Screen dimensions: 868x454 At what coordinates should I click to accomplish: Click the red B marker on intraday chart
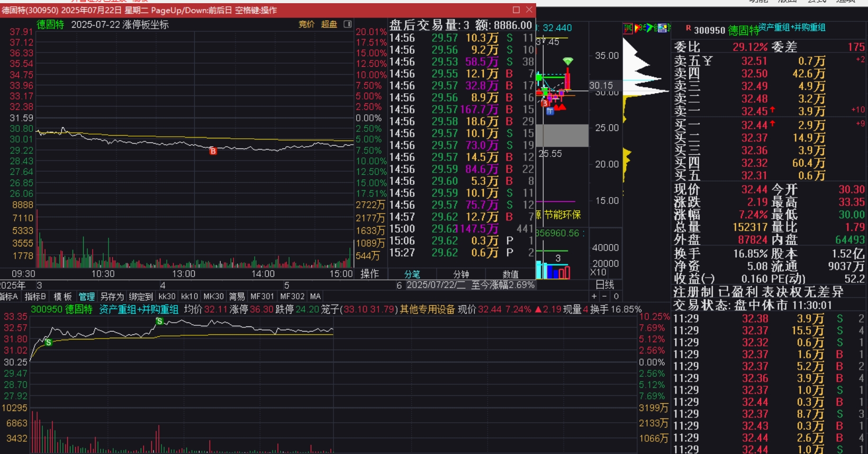[213, 151]
